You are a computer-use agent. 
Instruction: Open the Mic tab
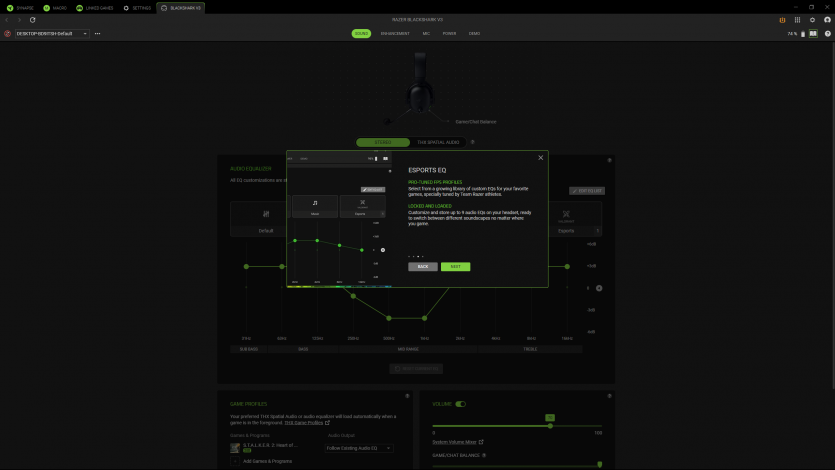(x=425, y=33)
